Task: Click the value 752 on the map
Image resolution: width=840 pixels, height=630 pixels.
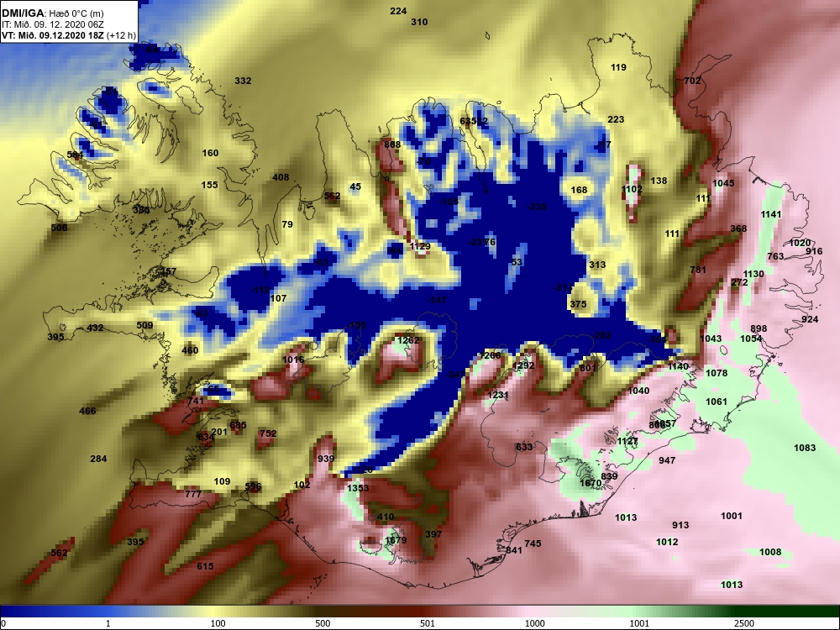Action: click(268, 434)
